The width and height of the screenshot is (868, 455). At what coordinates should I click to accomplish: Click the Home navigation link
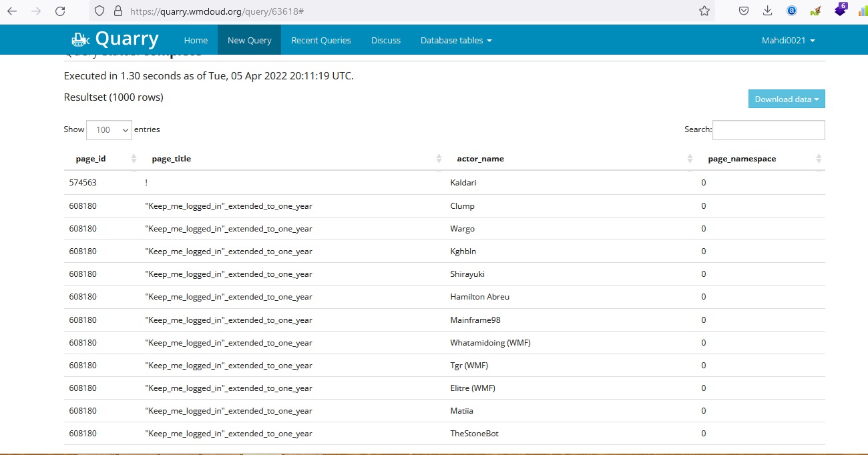click(x=196, y=40)
